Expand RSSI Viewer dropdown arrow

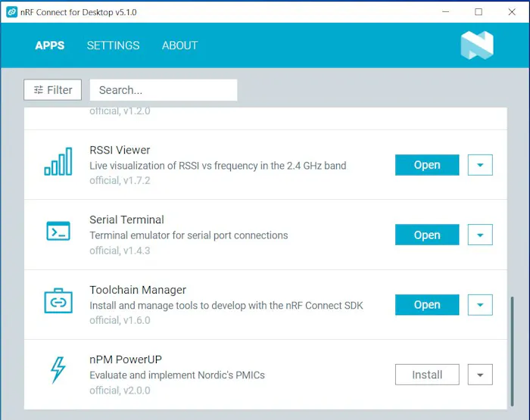[480, 165]
